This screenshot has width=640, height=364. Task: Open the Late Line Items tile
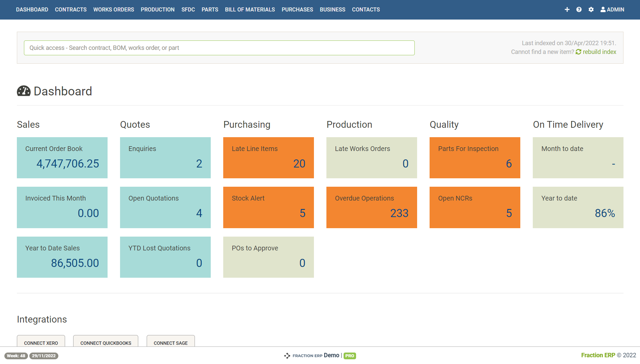click(x=268, y=157)
